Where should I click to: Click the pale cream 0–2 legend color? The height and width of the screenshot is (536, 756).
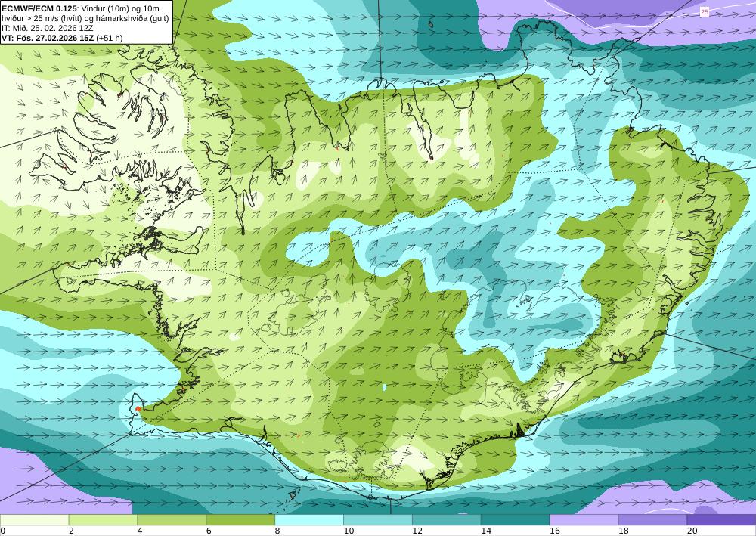(x=34, y=519)
